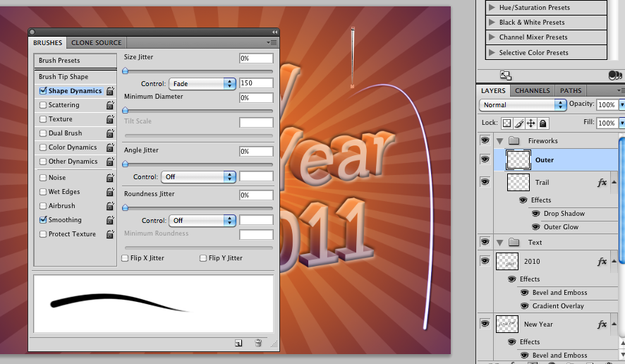This screenshot has height=364, width=625.
Task: Toggle lock icon next to Protect Texture
Action: [110, 234]
